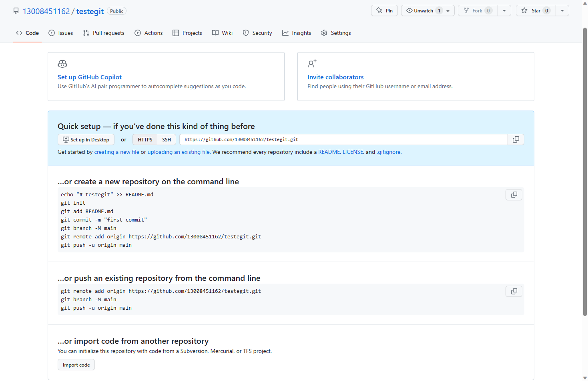Click the Import code button

[76, 365]
